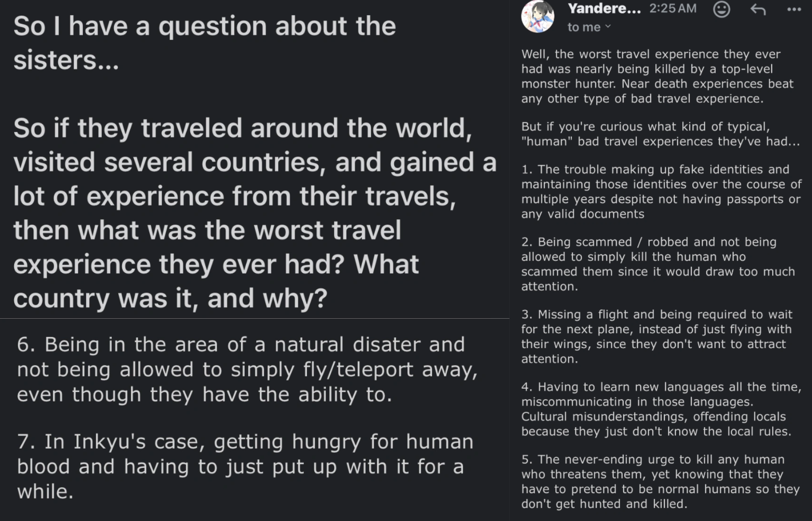Select point 5 about the never-ending urge

coord(660,481)
